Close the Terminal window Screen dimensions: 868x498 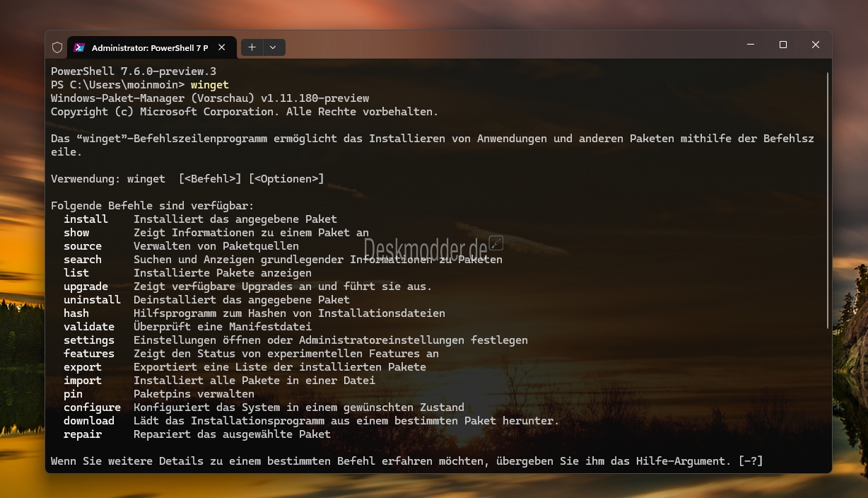click(815, 45)
